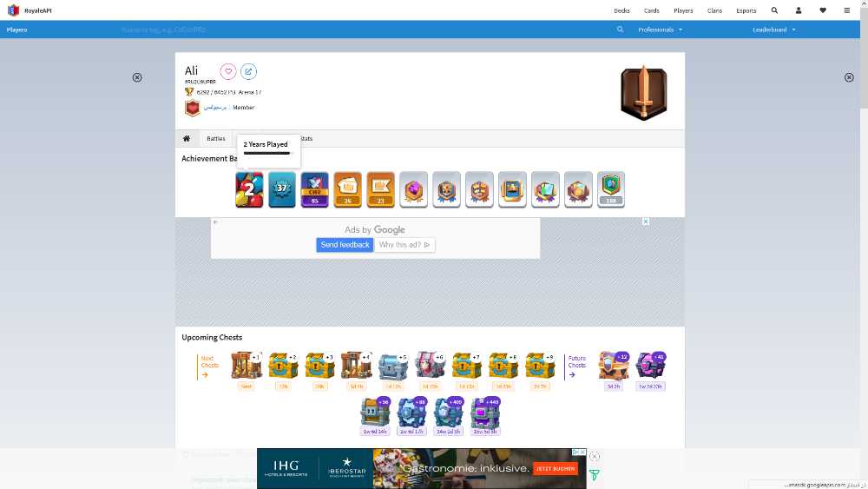Viewport: 868px width, 489px height.
Task: Expand the Leaderboard dropdown
Action: click(x=774, y=30)
